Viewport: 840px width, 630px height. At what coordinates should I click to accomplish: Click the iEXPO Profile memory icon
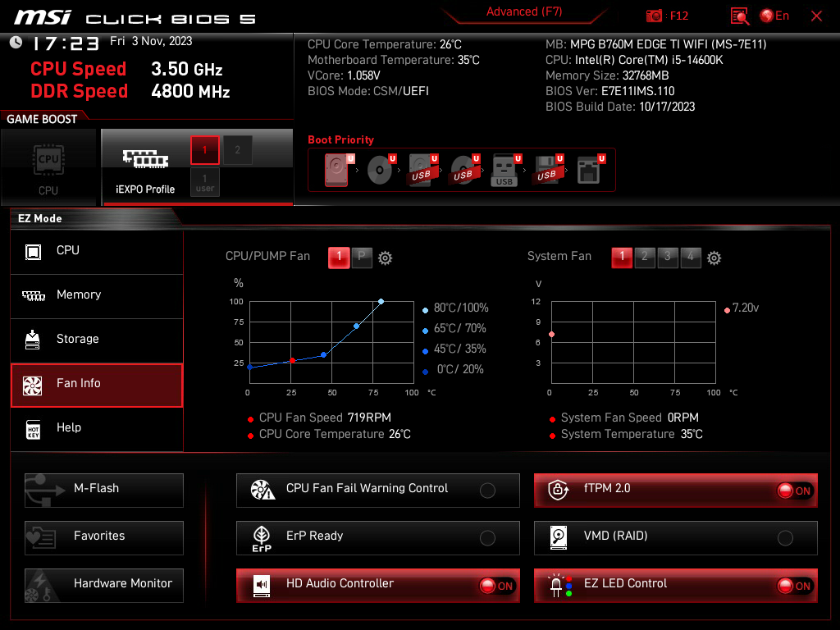145,158
